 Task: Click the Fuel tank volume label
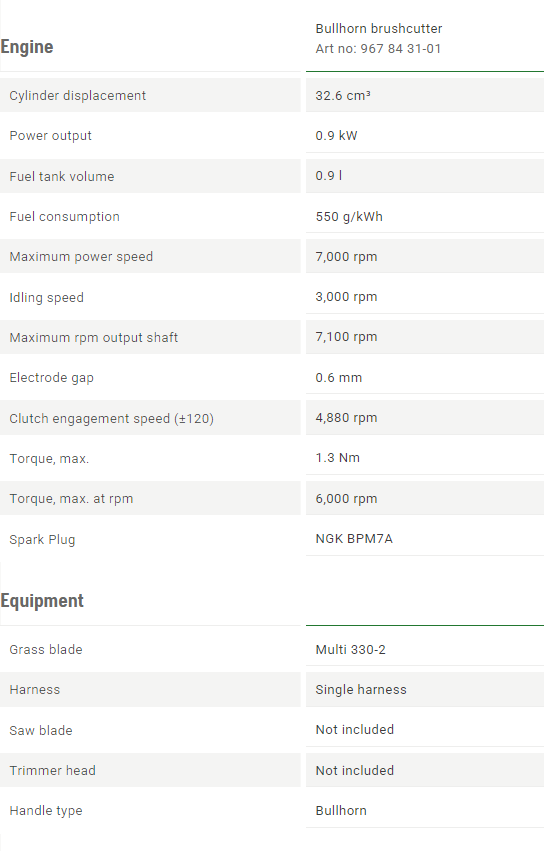(x=62, y=176)
